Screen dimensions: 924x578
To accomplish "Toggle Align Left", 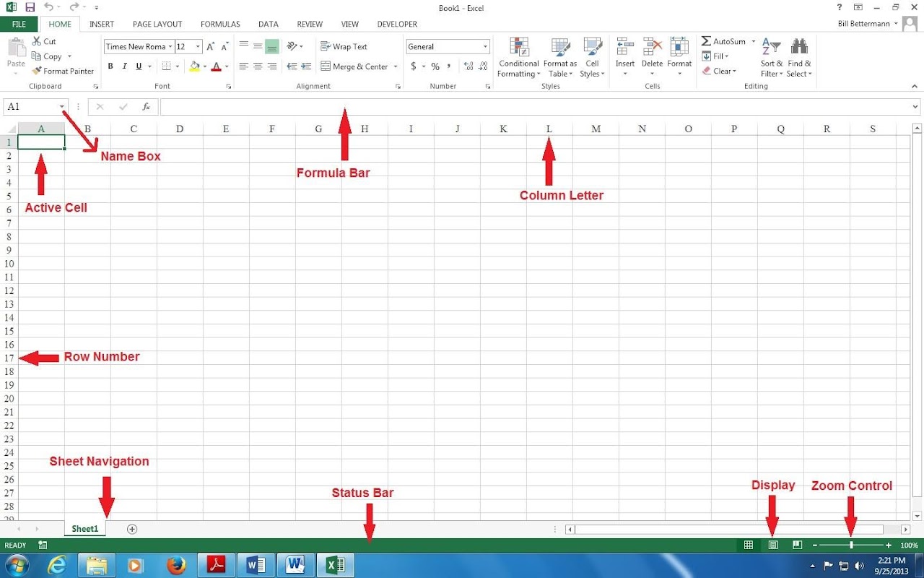I will [243, 66].
